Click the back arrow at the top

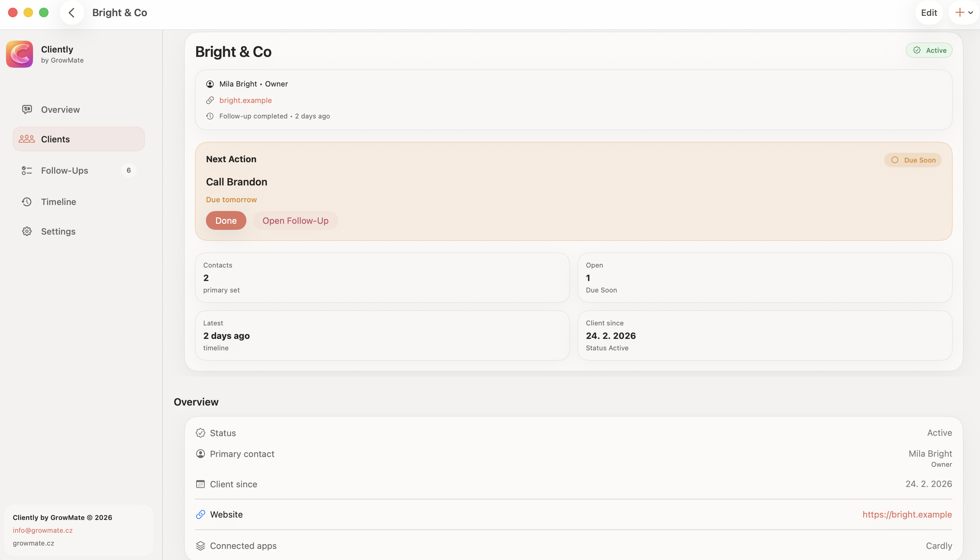point(72,13)
